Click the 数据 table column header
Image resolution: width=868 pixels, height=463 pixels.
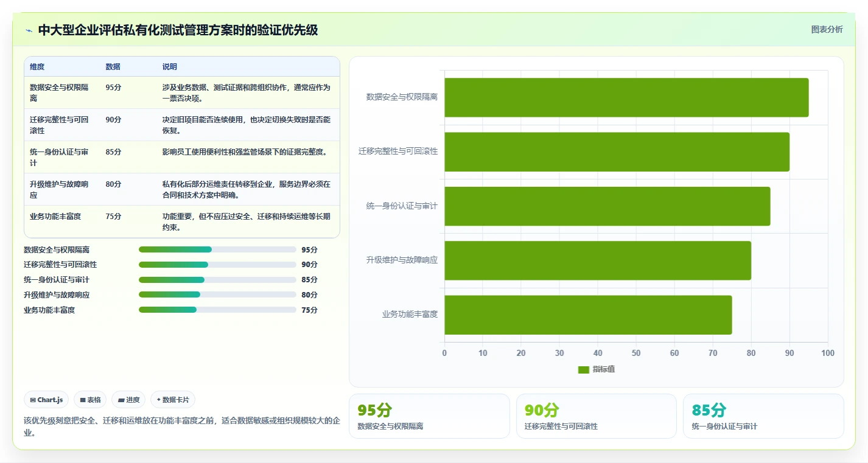click(113, 67)
